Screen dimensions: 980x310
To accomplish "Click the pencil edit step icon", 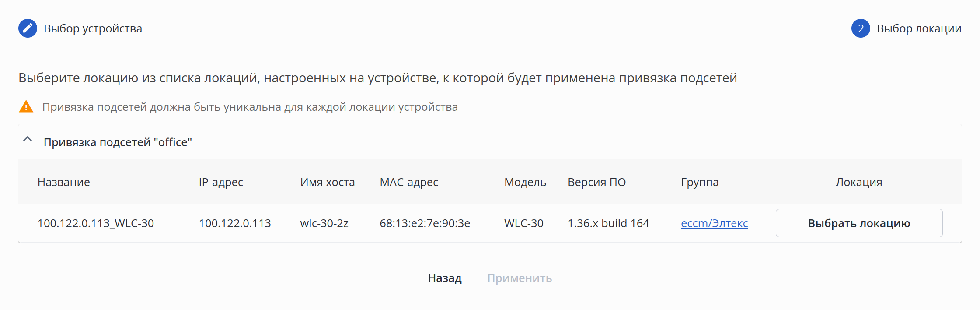I will [28, 28].
